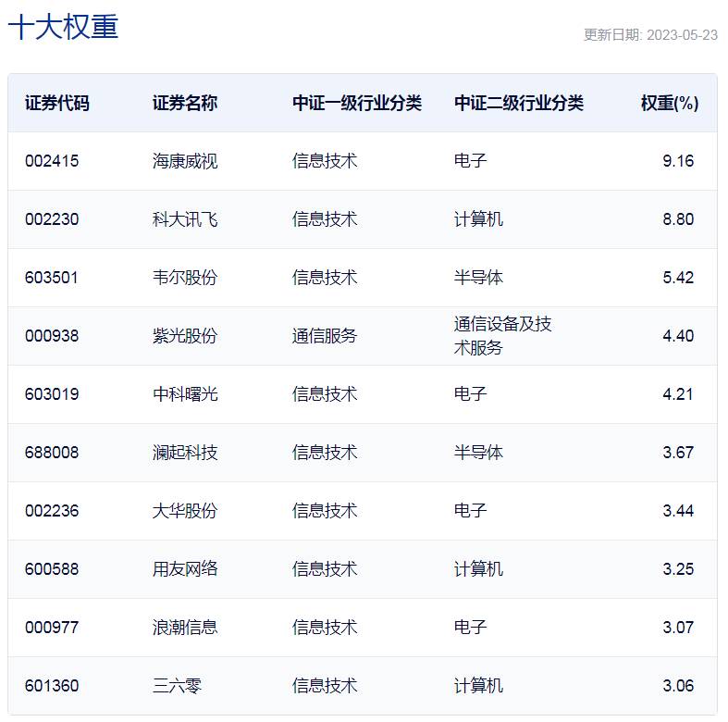Click the update date 2023-05-23
This screenshot has width=728, height=722.
(682, 35)
